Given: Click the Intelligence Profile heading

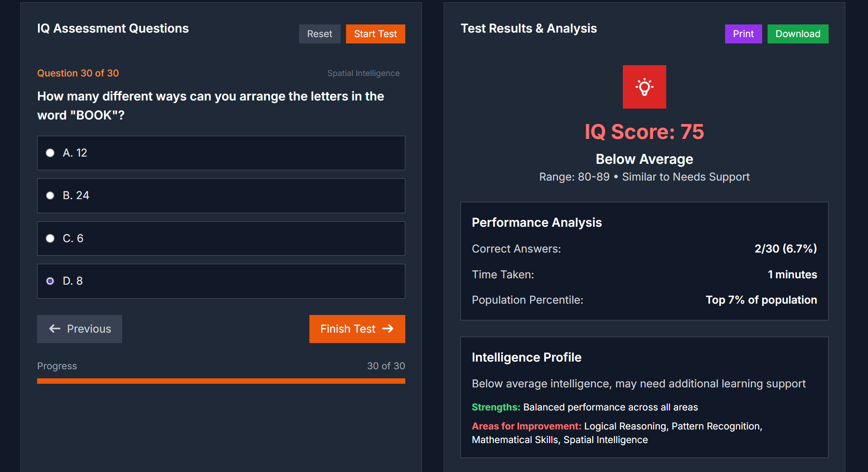Looking at the screenshot, I should pyautogui.click(x=526, y=358).
